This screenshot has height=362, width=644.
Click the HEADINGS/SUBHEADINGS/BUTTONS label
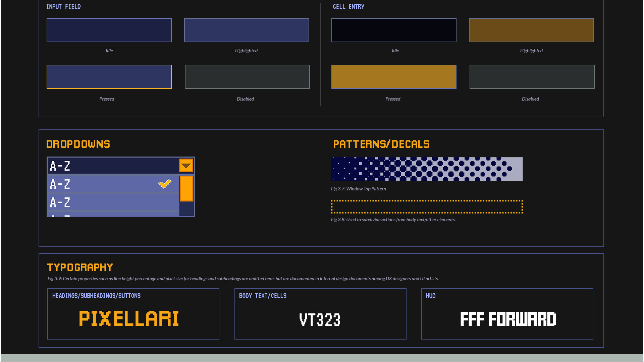tap(96, 296)
